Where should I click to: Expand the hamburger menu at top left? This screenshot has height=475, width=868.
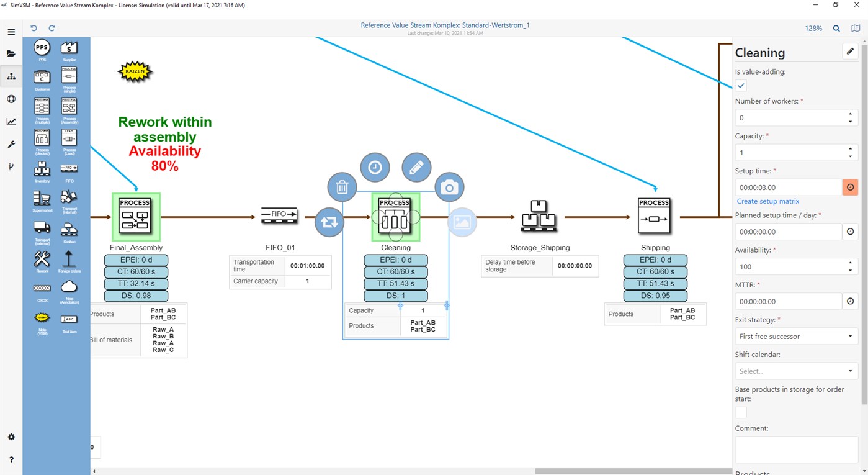pos(11,31)
